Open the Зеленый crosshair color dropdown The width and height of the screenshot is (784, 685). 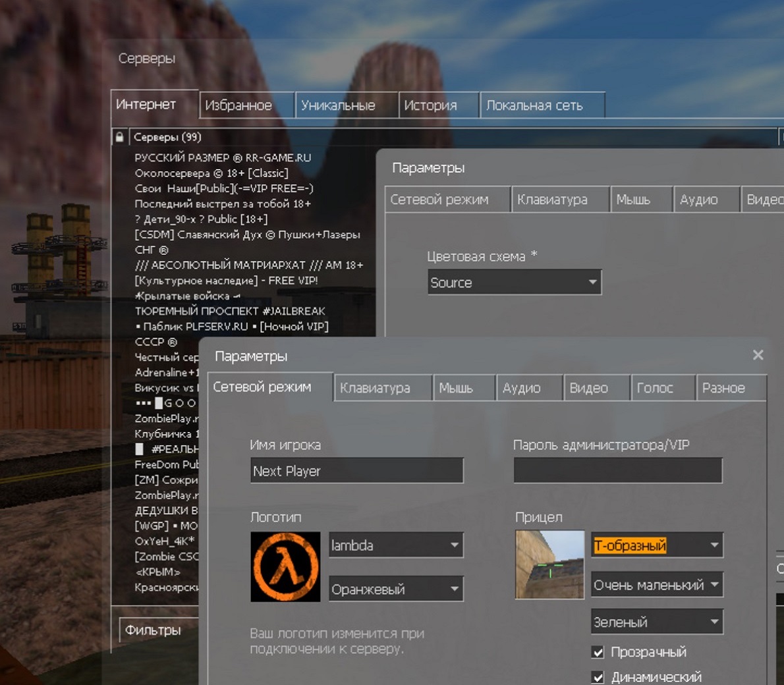(656, 622)
